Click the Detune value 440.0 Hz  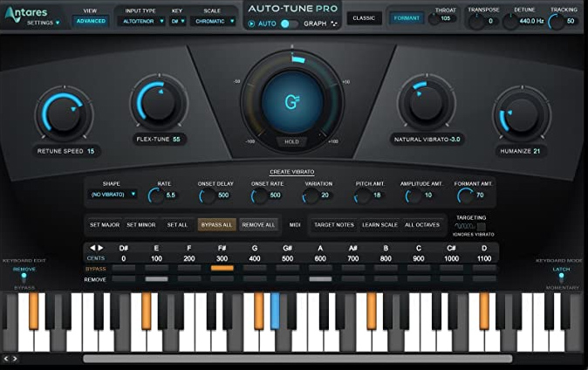tap(531, 21)
